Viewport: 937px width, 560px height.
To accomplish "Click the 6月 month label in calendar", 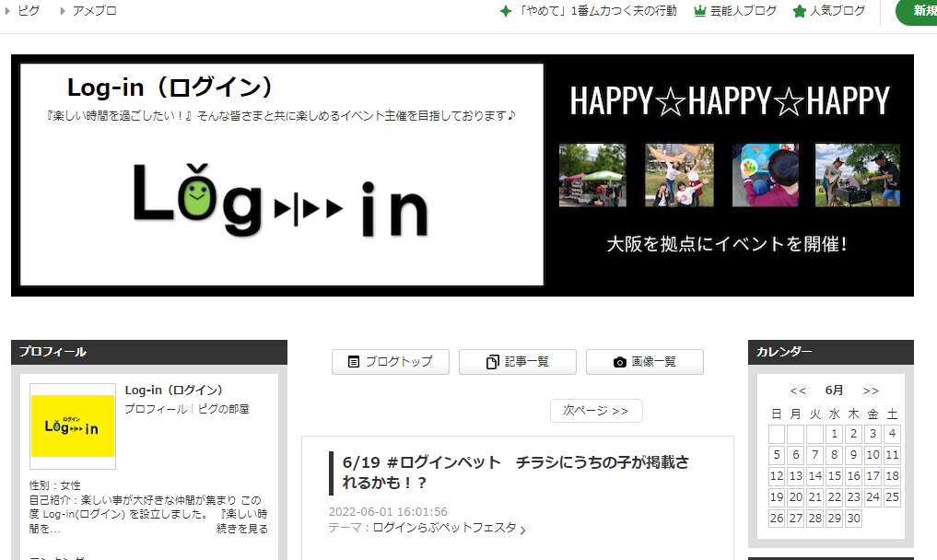I will (834, 391).
